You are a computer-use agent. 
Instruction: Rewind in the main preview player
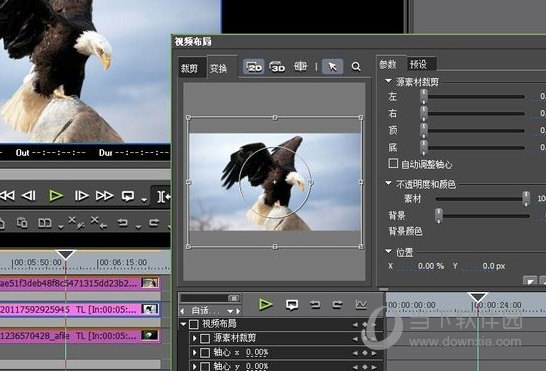tap(8, 196)
